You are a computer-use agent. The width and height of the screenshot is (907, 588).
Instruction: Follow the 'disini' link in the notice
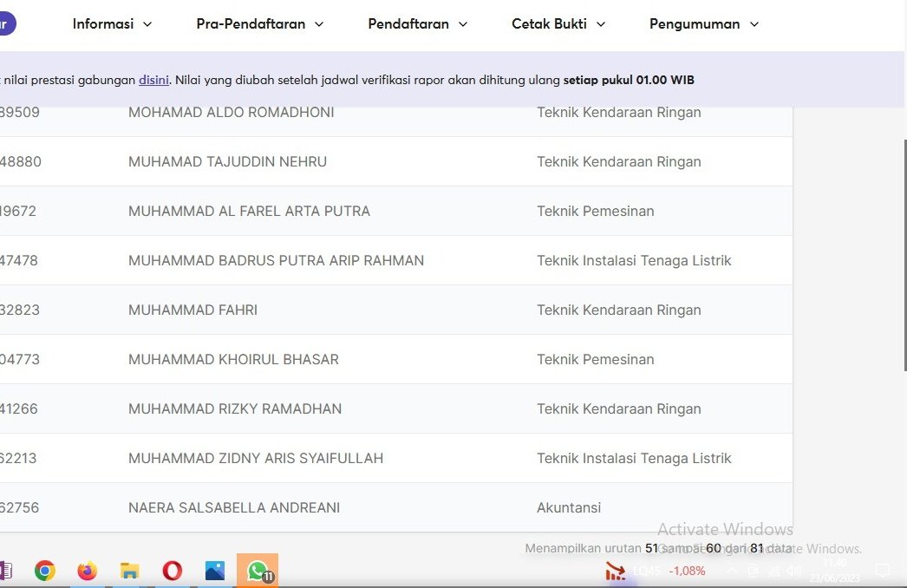tap(153, 80)
